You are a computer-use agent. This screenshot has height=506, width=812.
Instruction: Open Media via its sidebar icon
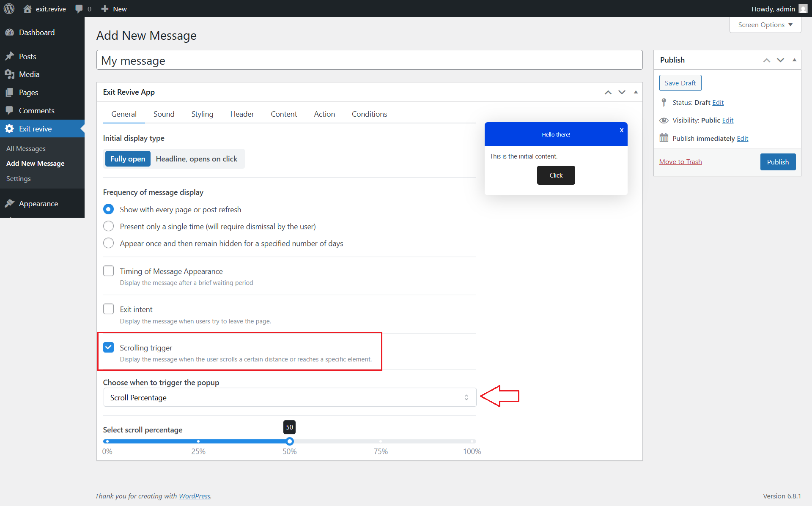[9, 74]
